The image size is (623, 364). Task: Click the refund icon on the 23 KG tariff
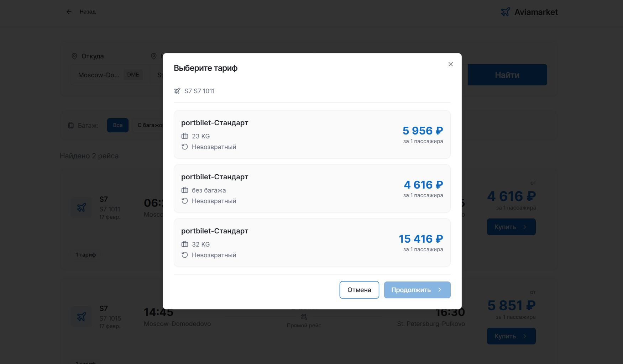[x=185, y=147]
